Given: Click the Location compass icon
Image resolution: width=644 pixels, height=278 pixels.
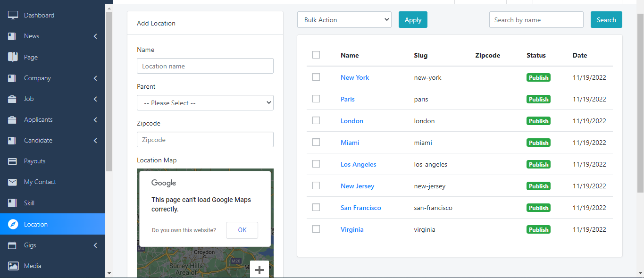Looking at the screenshot, I should click(x=13, y=224).
